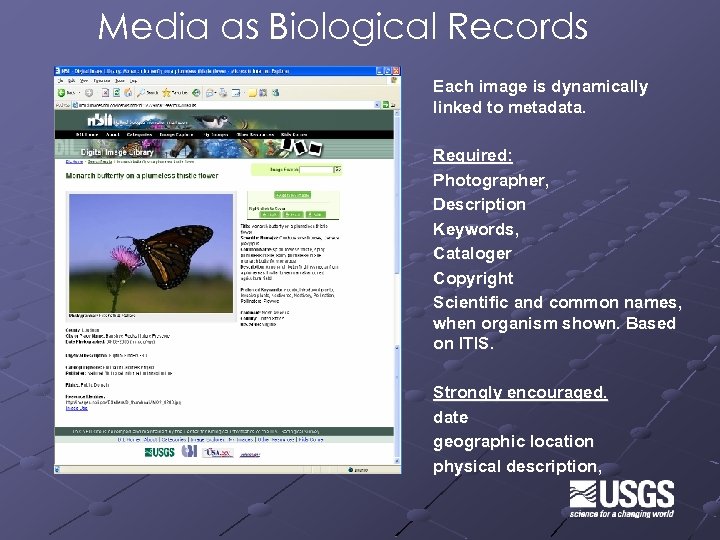
Task: Click the first green download size button
Action: pyautogui.click(x=270, y=214)
